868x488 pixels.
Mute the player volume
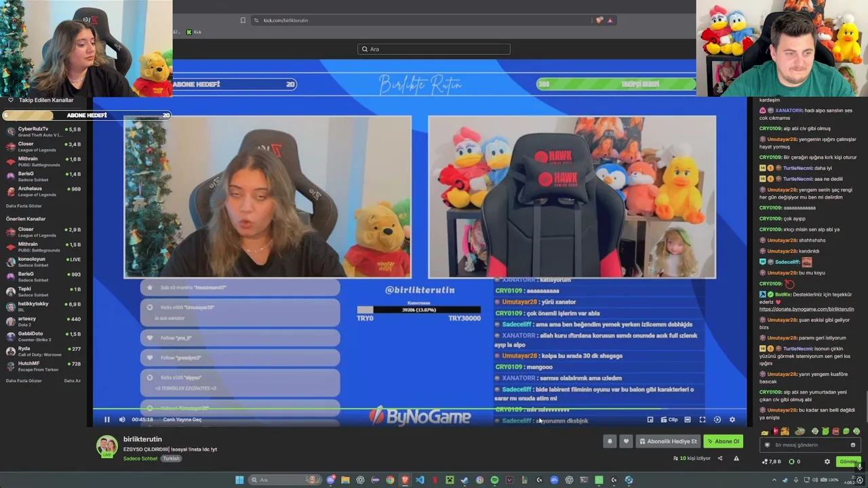(x=122, y=420)
